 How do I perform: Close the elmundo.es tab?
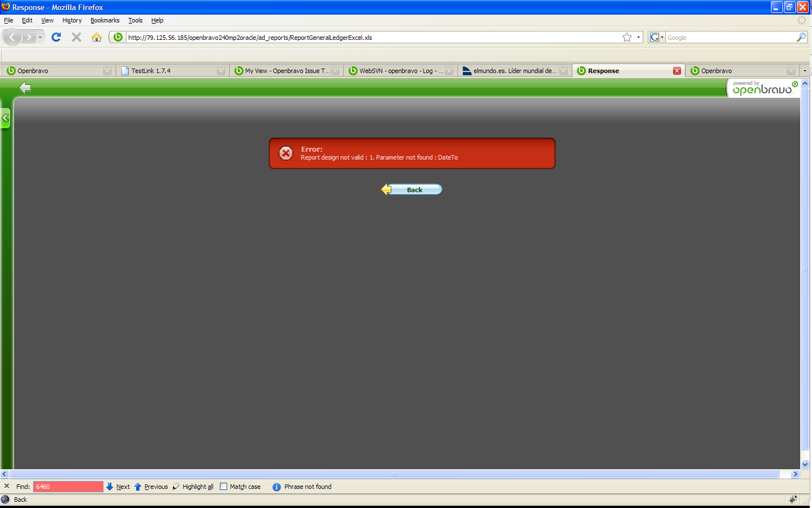[563, 71]
